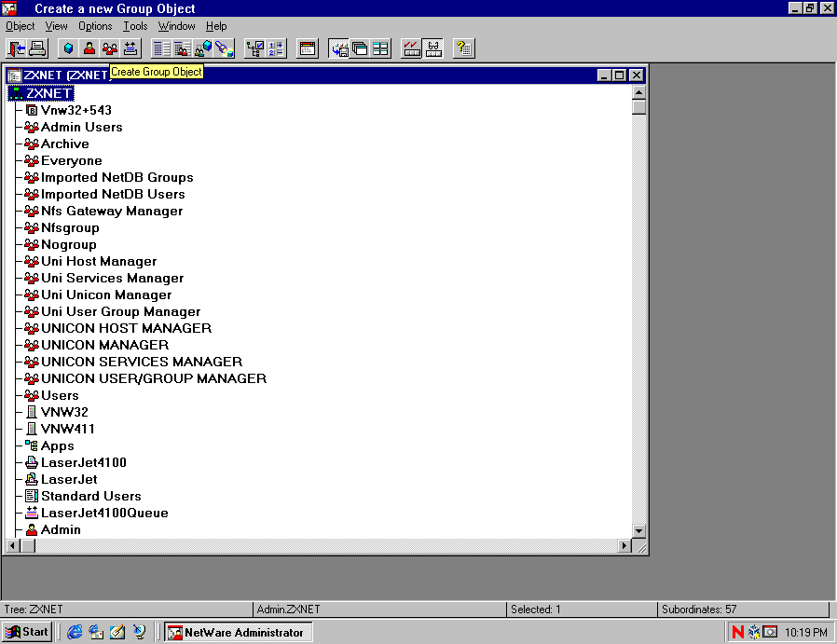Select the LaserJet print server object

point(61,480)
